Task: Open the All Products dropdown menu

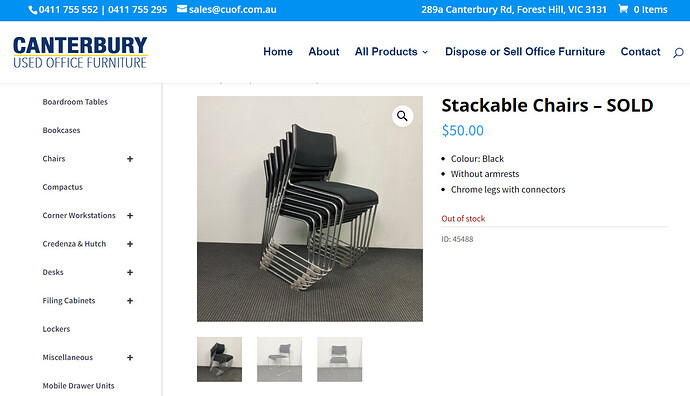Action: (x=391, y=51)
